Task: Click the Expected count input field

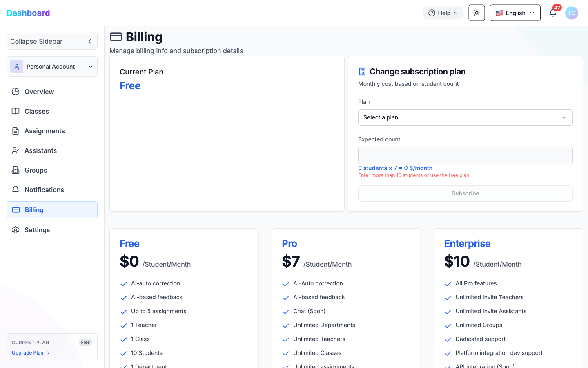Action: point(465,155)
